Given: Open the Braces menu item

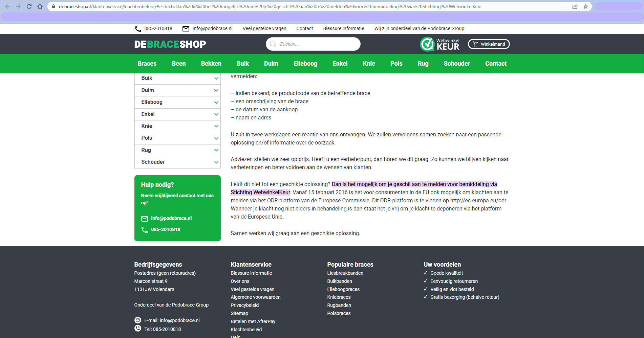Looking at the screenshot, I should [147, 64].
